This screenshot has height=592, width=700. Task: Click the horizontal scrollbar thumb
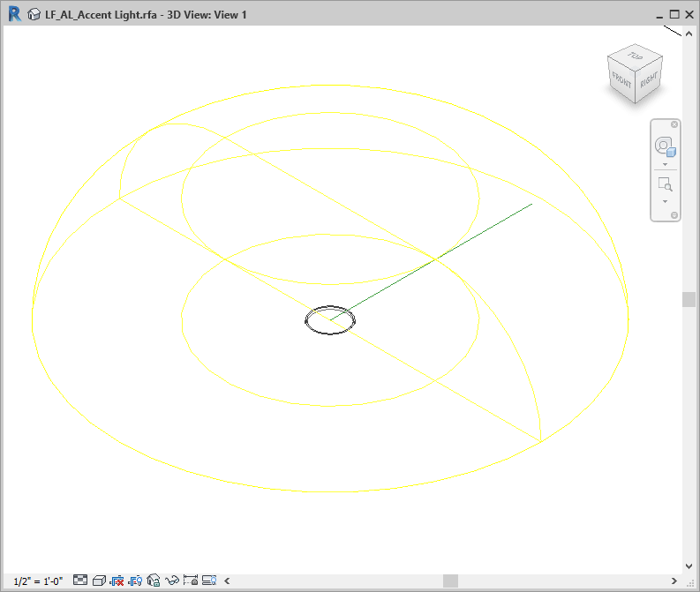coord(450,581)
